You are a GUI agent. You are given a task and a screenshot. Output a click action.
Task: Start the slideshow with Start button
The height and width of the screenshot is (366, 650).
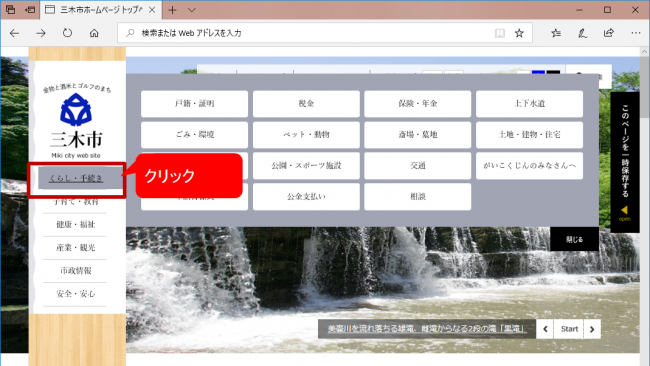569,329
